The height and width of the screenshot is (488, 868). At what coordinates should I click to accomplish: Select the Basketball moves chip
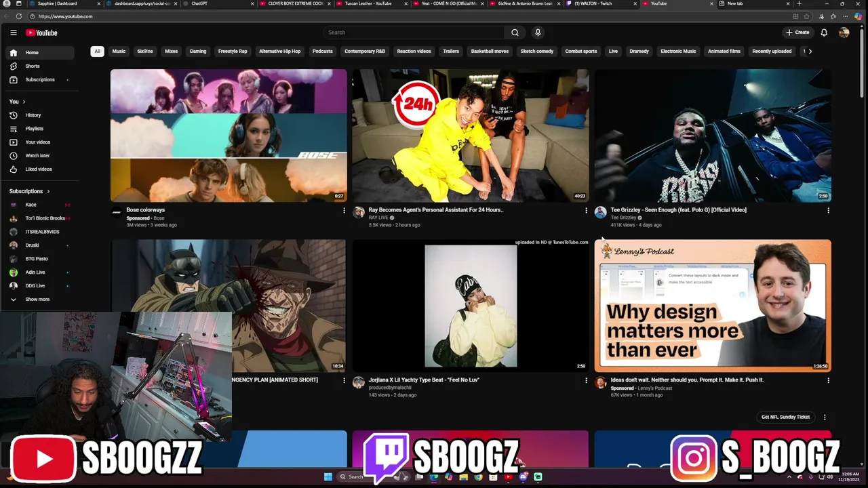click(490, 52)
